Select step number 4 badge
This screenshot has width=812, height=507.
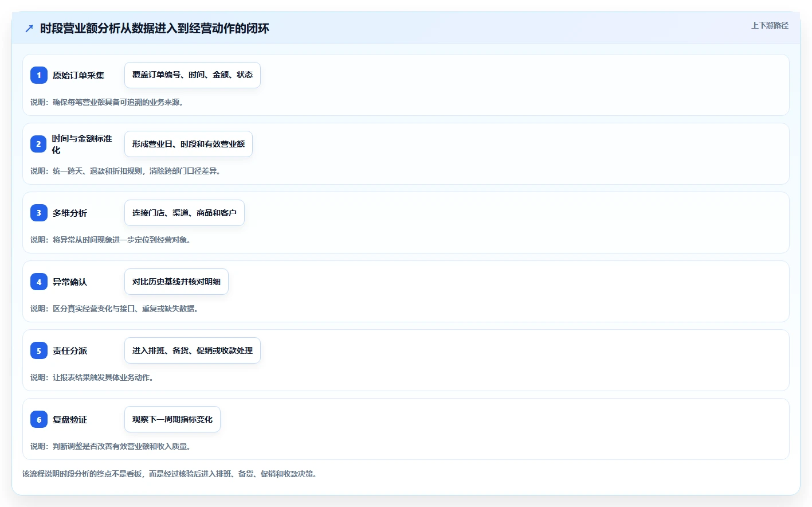click(39, 282)
